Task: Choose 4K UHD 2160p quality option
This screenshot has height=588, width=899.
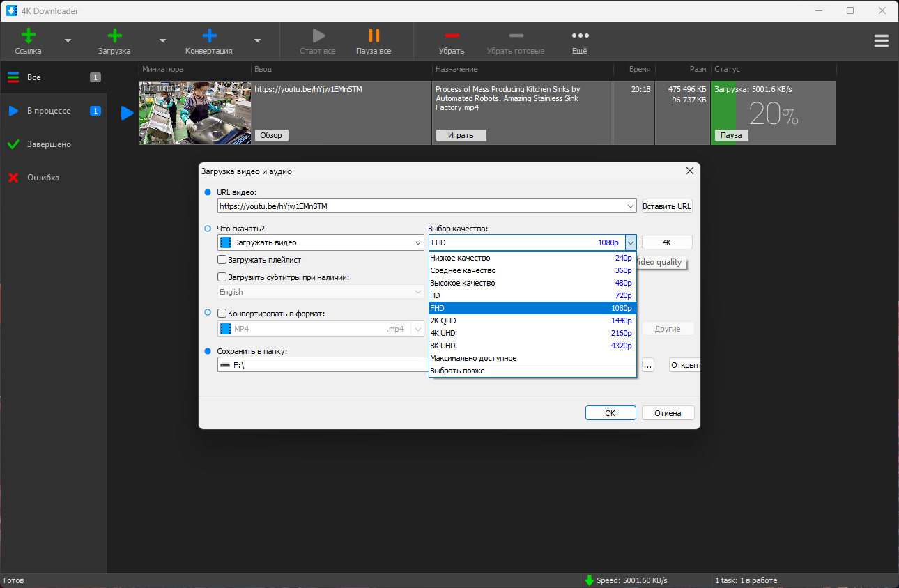Action: (x=532, y=333)
